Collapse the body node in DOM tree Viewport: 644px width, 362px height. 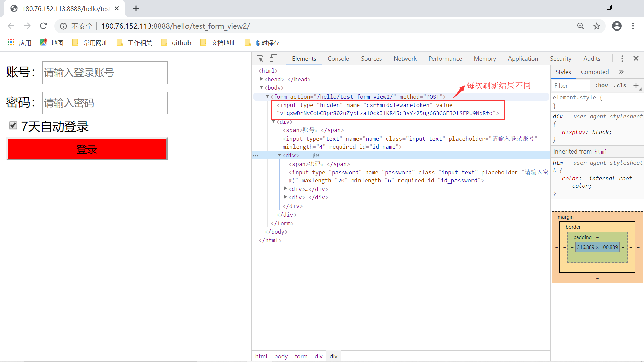(261, 87)
